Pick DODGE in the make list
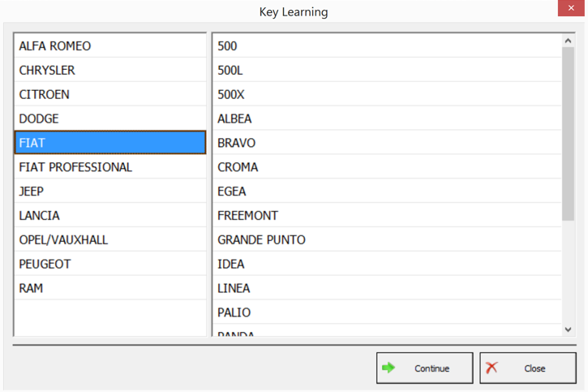 tap(109, 118)
